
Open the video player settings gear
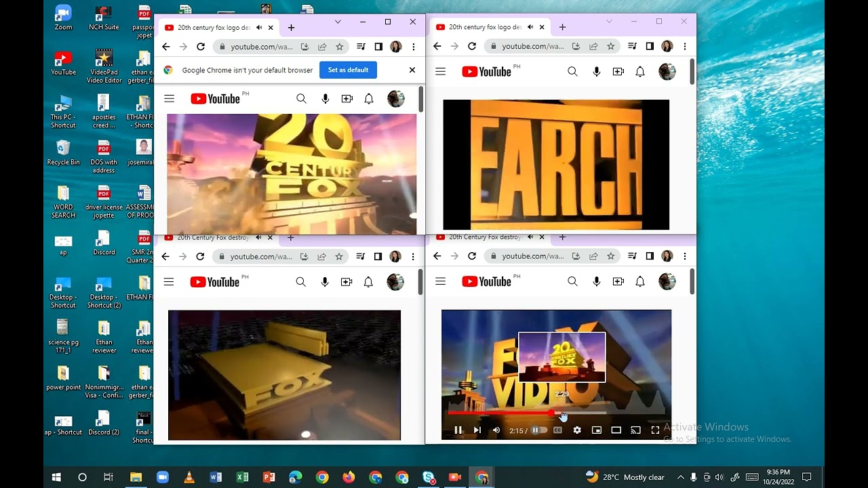pyautogui.click(x=577, y=430)
